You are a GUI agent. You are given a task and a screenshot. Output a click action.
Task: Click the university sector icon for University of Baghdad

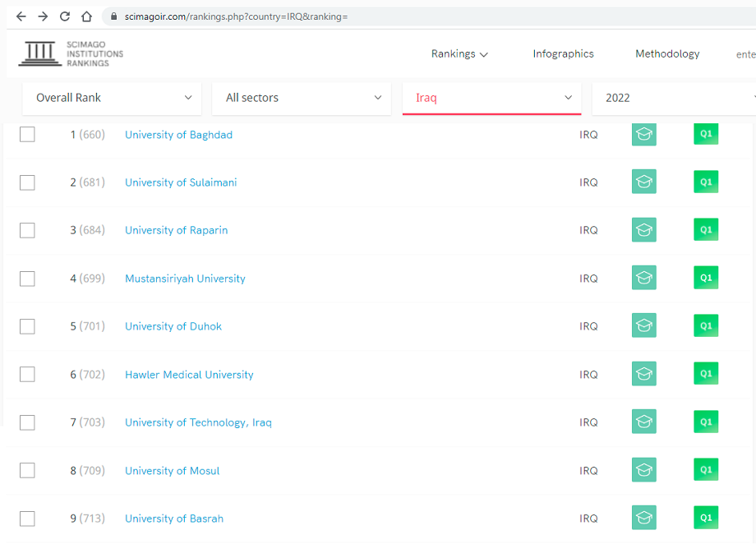[644, 134]
